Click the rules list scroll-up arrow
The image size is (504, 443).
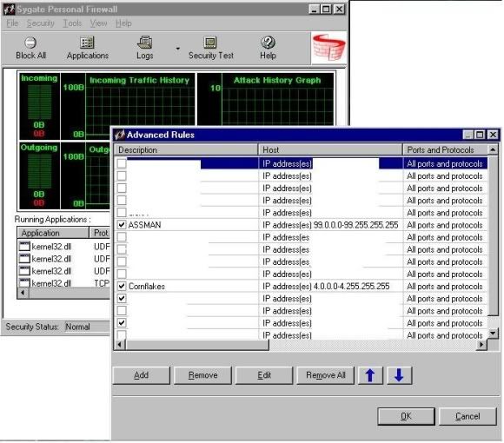493,149
